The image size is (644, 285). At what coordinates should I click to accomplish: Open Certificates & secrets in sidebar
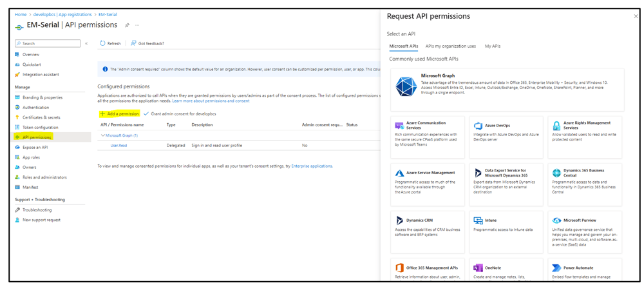tap(41, 117)
